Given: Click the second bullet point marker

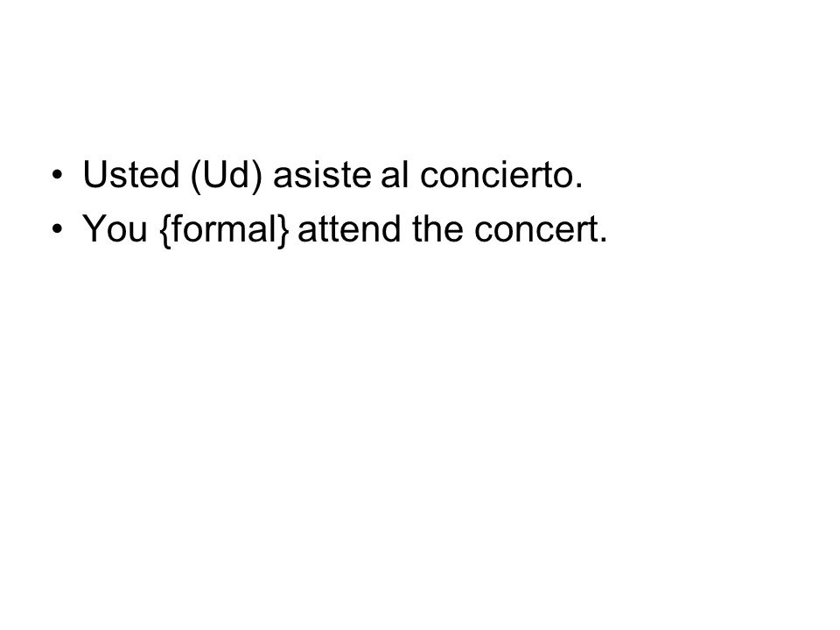Looking at the screenshot, I should (58, 228).
